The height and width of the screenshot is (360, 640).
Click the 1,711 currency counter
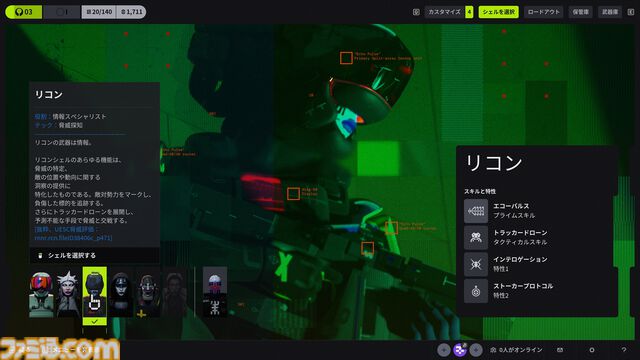tap(131, 12)
